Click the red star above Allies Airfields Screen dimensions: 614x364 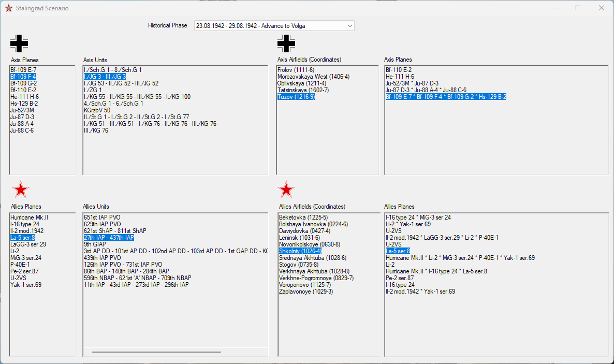(x=286, y=190)
